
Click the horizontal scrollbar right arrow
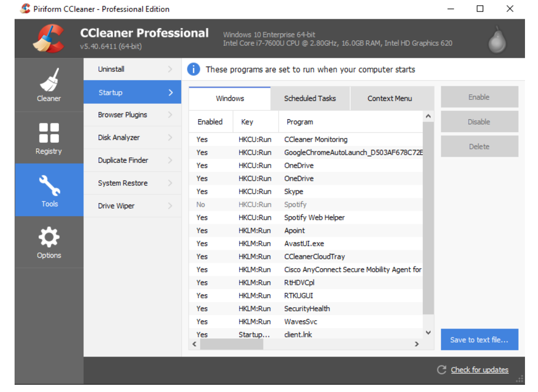tap(417, 344)
